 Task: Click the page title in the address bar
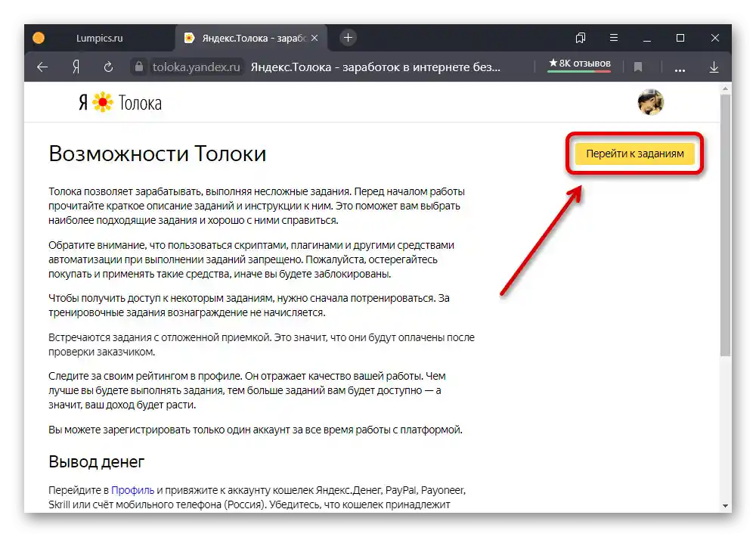[x=376, y=67]
